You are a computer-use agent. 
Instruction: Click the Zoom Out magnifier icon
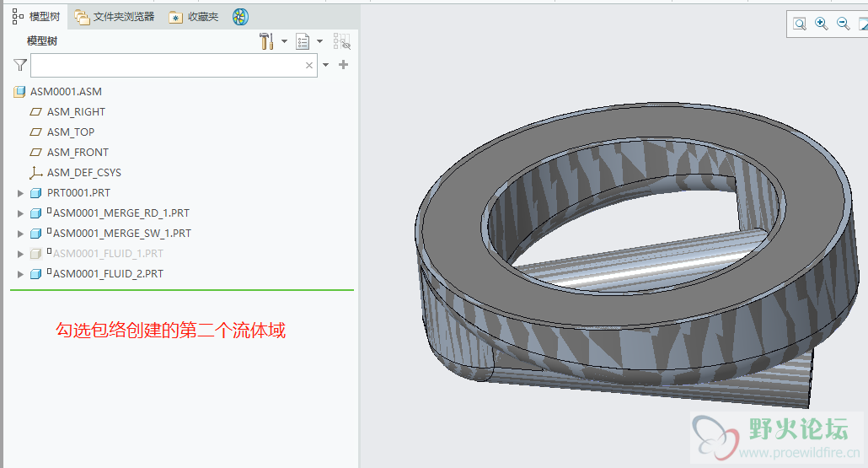point(843,24)
